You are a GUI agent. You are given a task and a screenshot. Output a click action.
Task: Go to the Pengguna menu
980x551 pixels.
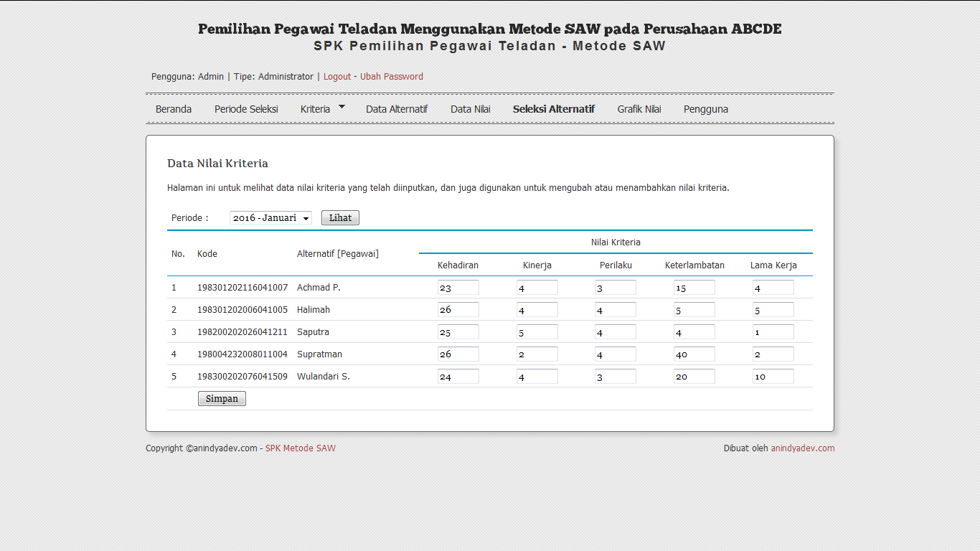[706, 109]
